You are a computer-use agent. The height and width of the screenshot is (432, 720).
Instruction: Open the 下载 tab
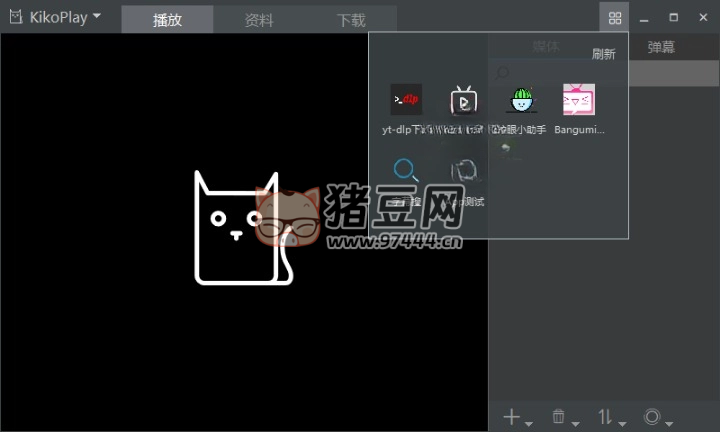(x=351, y=19)
